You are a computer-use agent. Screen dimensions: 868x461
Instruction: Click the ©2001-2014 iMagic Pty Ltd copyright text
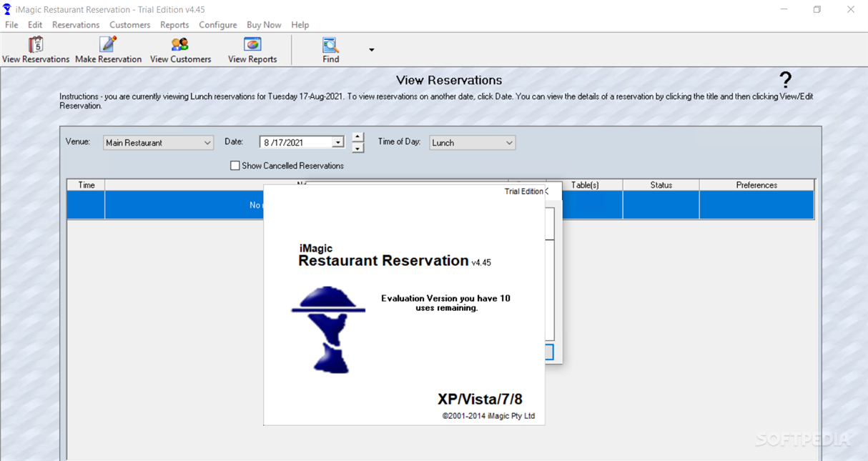click(488, 416)
